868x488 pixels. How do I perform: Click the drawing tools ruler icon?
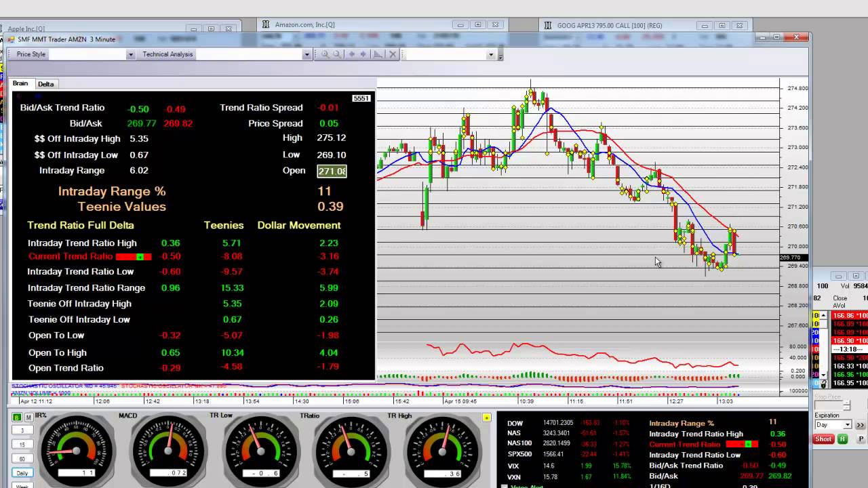(x=378, y=54)
